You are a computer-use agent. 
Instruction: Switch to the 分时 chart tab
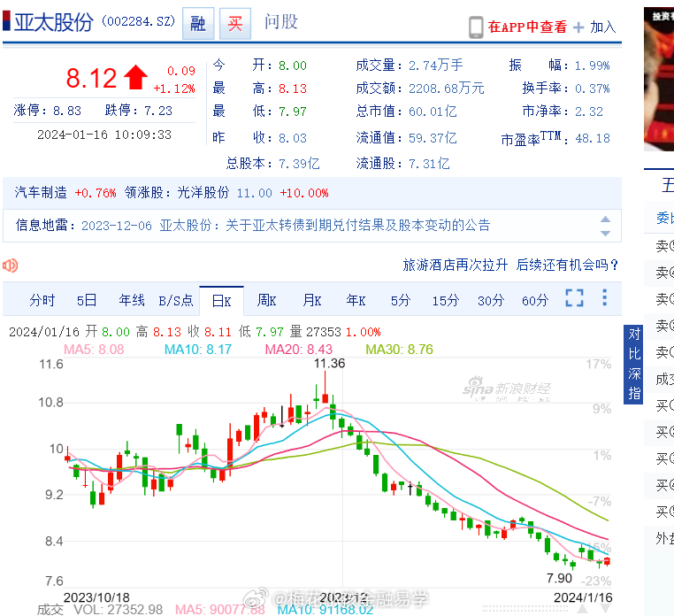[x=42, y=300]
